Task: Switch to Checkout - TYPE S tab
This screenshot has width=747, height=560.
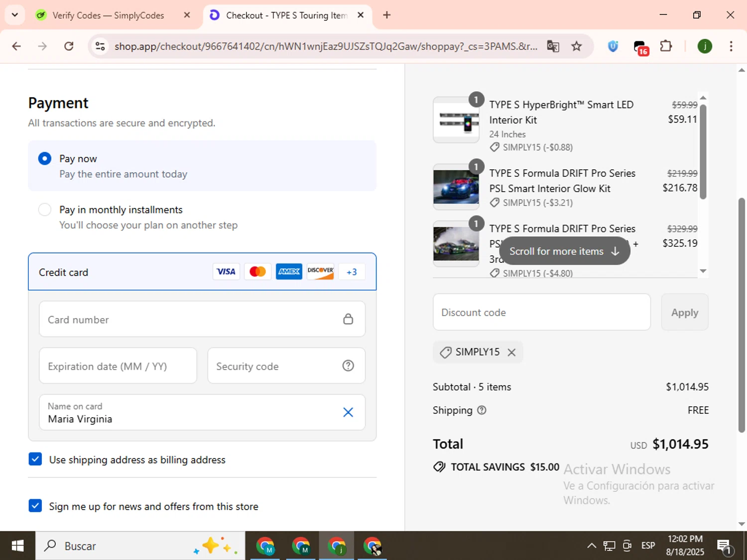Action: (287, 15)
